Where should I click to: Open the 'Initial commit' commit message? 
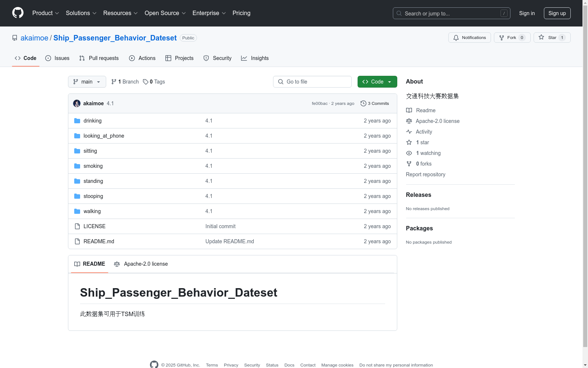(220, 226)
